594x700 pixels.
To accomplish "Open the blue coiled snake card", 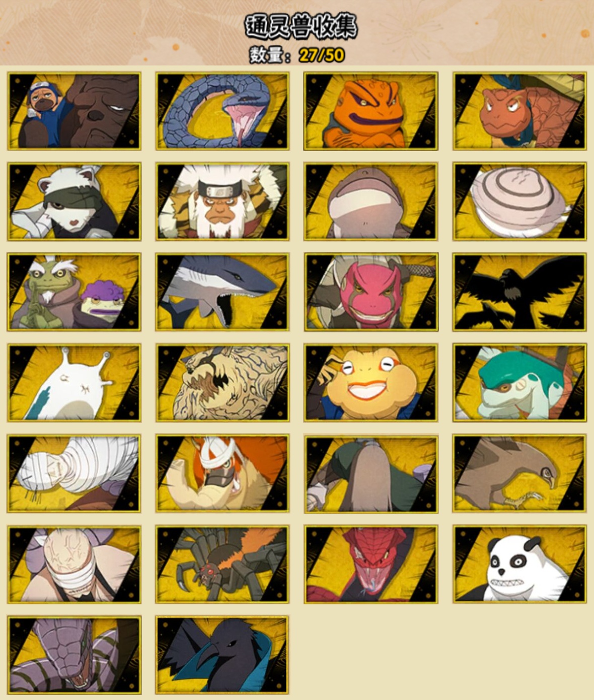I will click(222, 111).
